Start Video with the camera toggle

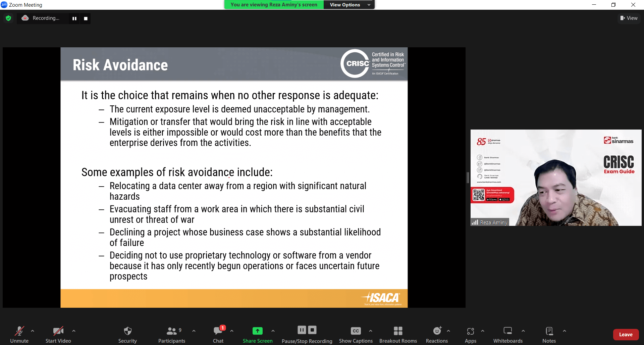point(58,335)
